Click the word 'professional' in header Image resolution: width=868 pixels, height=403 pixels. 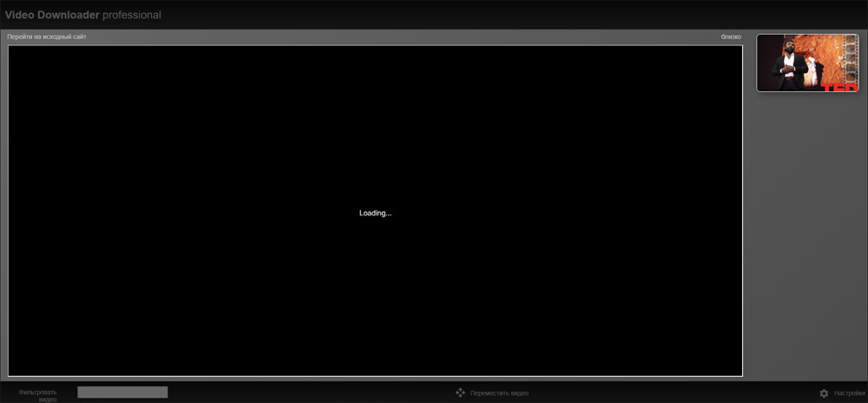point(132,16)
